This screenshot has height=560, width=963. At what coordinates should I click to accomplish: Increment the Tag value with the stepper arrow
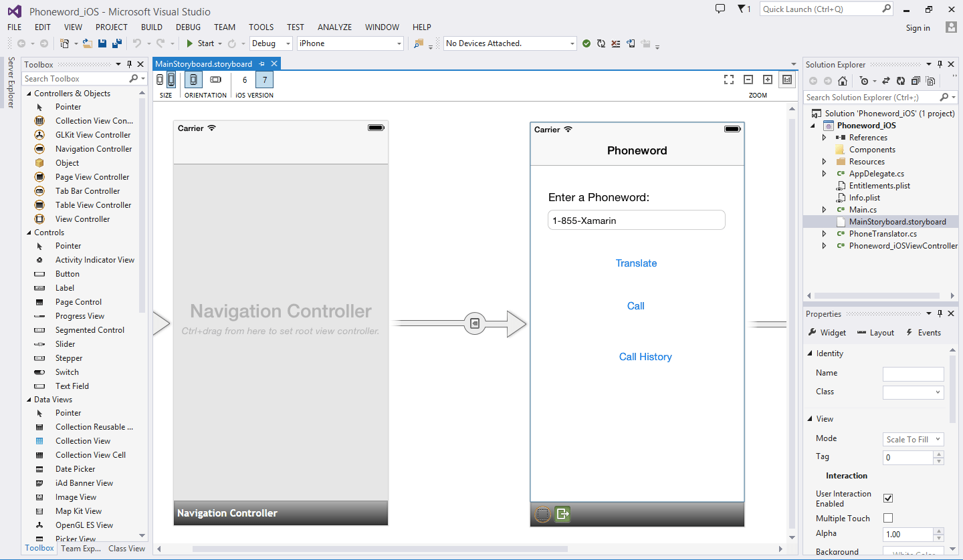click(x=939, y=454)
